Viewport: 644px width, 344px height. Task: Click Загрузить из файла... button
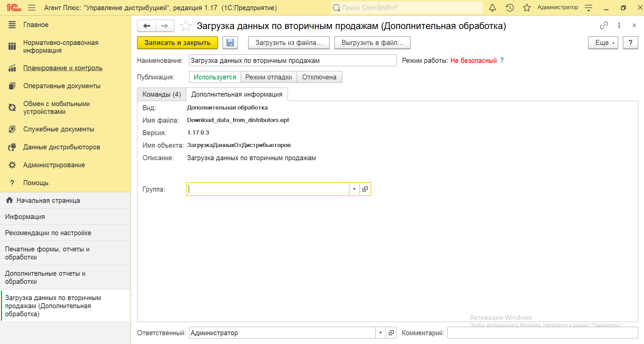289,43
